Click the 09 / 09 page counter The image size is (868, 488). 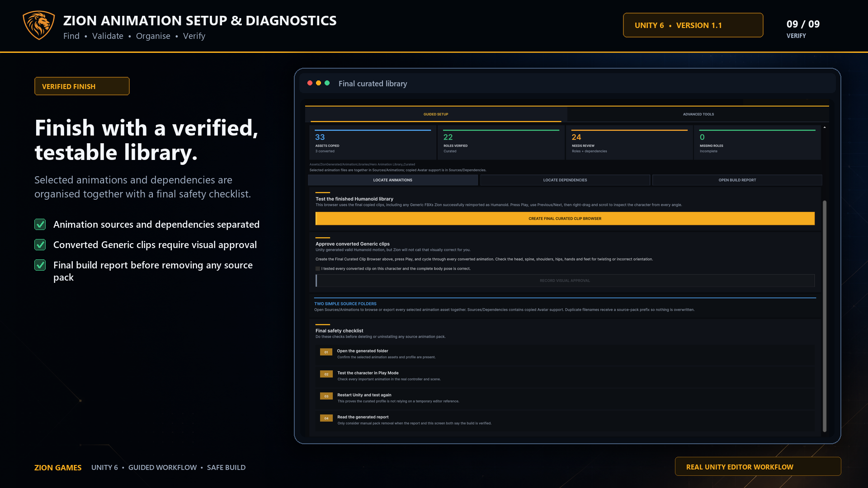tap(803, 24)
